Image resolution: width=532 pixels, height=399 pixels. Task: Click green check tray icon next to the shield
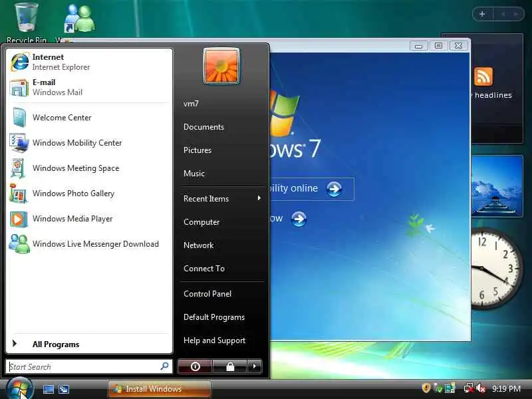[x=438, y=388]
